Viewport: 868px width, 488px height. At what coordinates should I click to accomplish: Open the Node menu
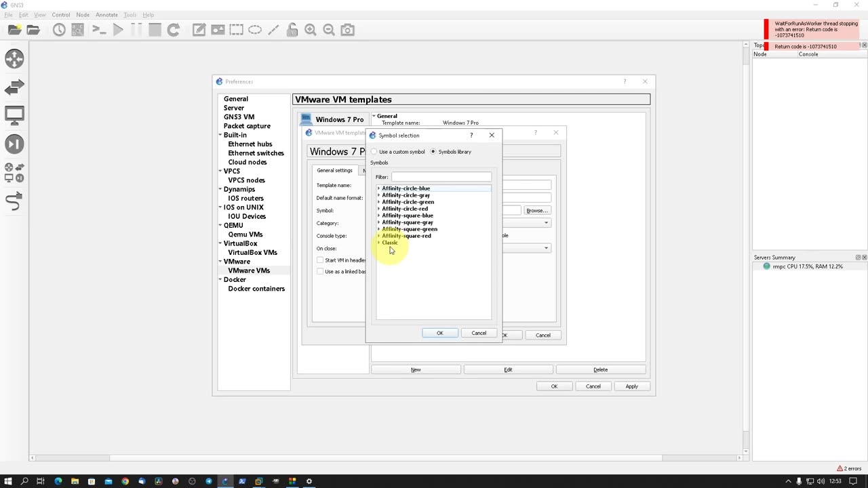click(83, 14)
